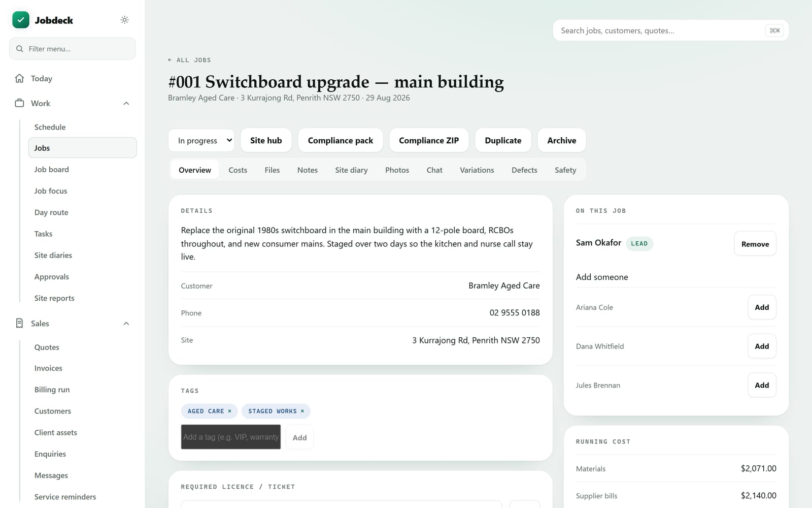Click the LEAD badge next to Sam Okafor
The image size is (812, 508).
[639, 243]
